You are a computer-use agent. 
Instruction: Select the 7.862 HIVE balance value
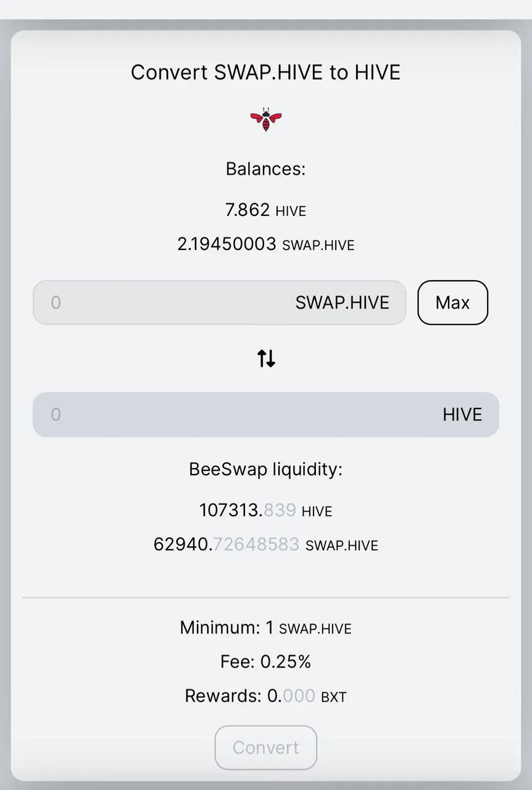tap(266, 210)
